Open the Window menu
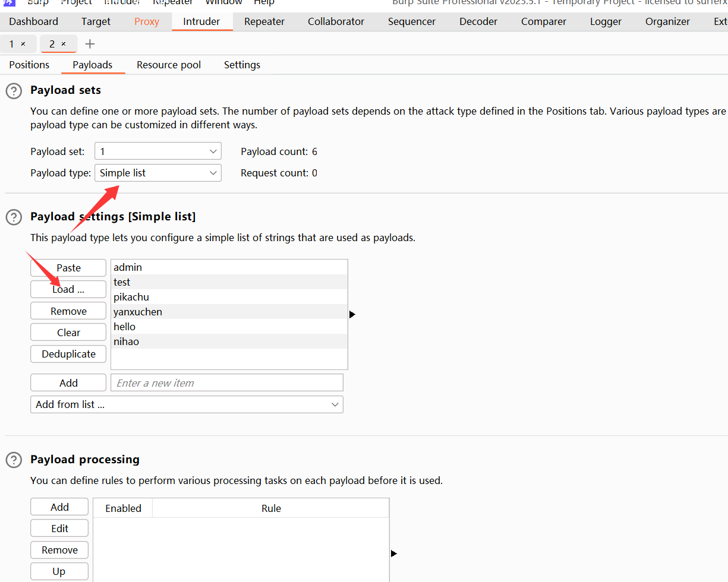Viewport: 728px width, 582px height. click(x=223, y=2)
